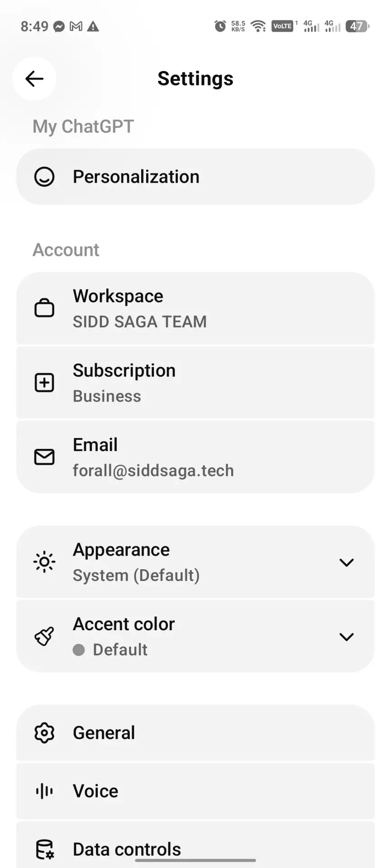The width and height of the screenshot is (391, 868).
Task: Click the Personalization smiley icon
Action: (44, 177)
